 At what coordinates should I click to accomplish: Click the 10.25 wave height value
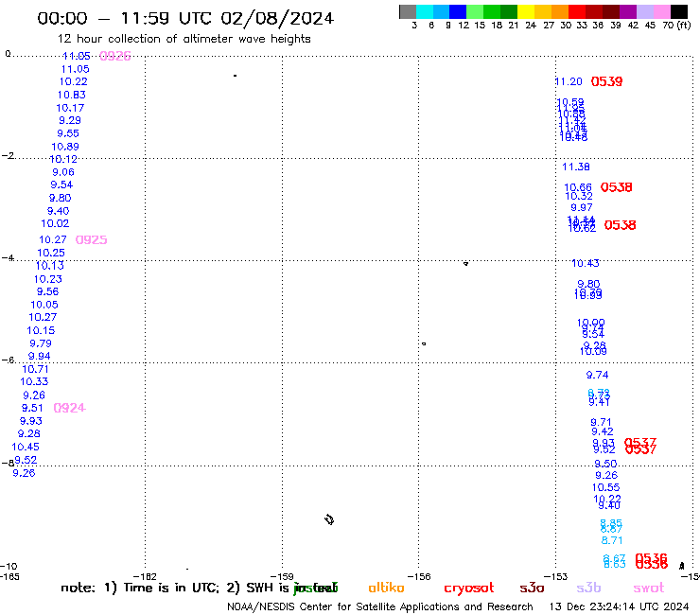(x=51, y=253)
